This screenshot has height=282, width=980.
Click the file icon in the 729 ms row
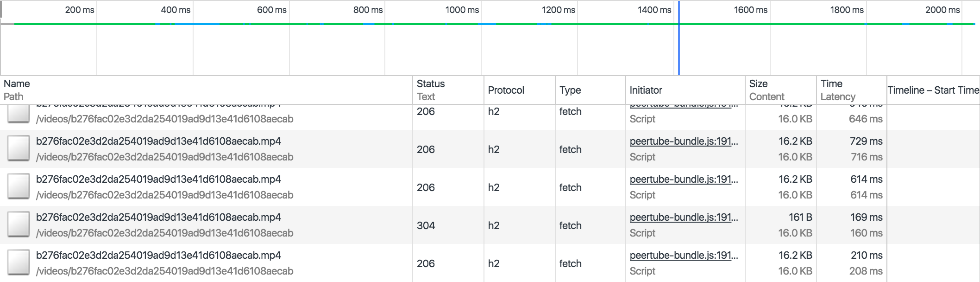(19, 149)
